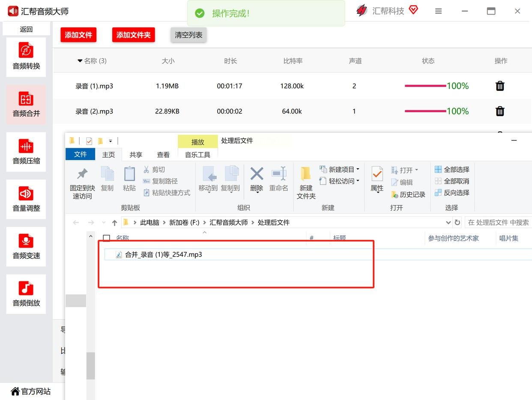Click 新加卷 (F:) in the address breadcrumb
Screen dimensions: 532x400
click(184, 223)
